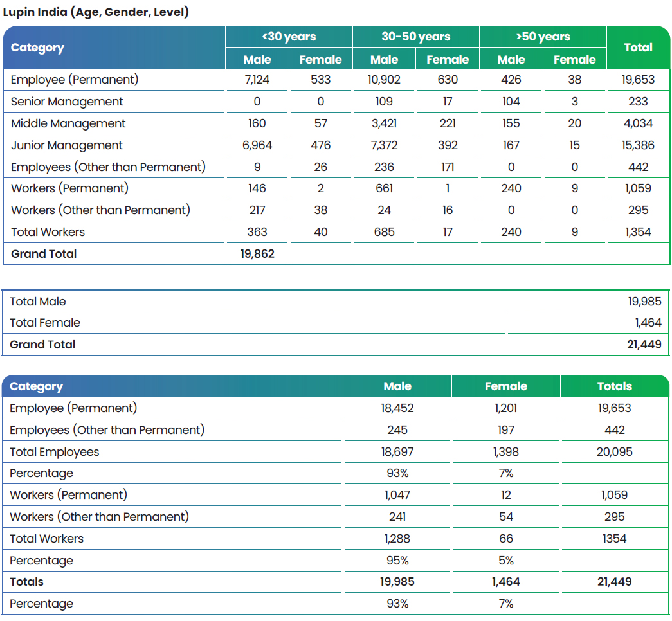Viewport: 672px width, 621px height.
Task: Select the Junior Management total 15,386
Action: tap(638, 145)
